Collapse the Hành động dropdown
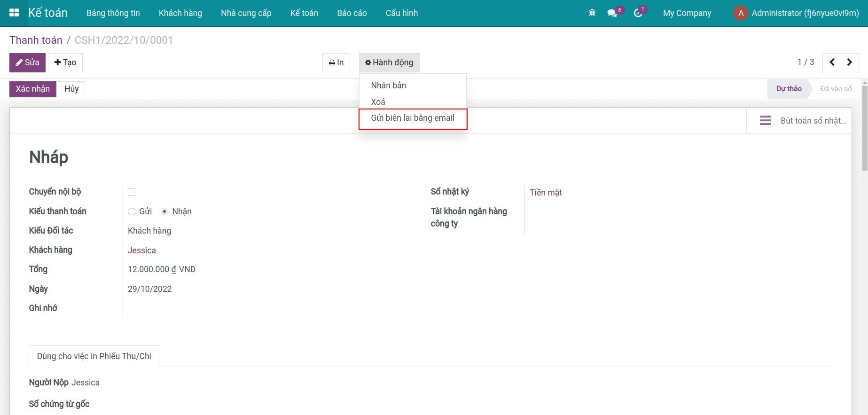The width and height of the screenshot is (868, 415). [x=389, y=63]
